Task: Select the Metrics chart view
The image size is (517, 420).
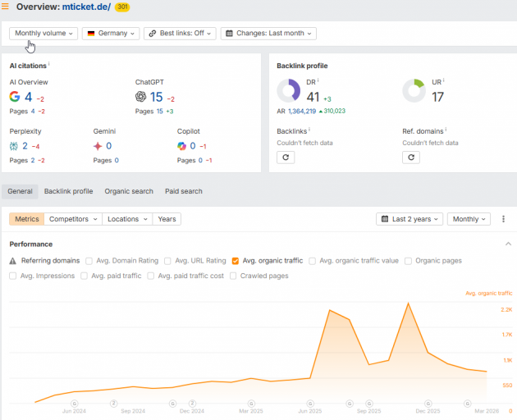Action: (27, 219)
